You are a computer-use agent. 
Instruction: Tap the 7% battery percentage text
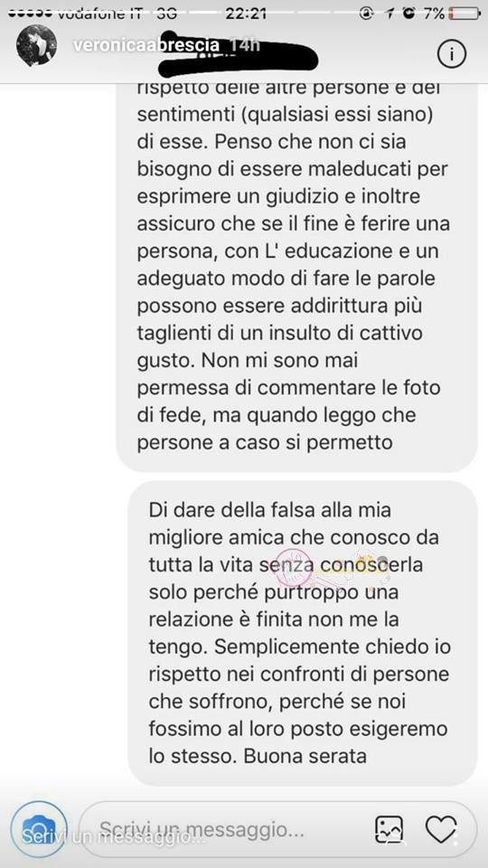point(433,14)
